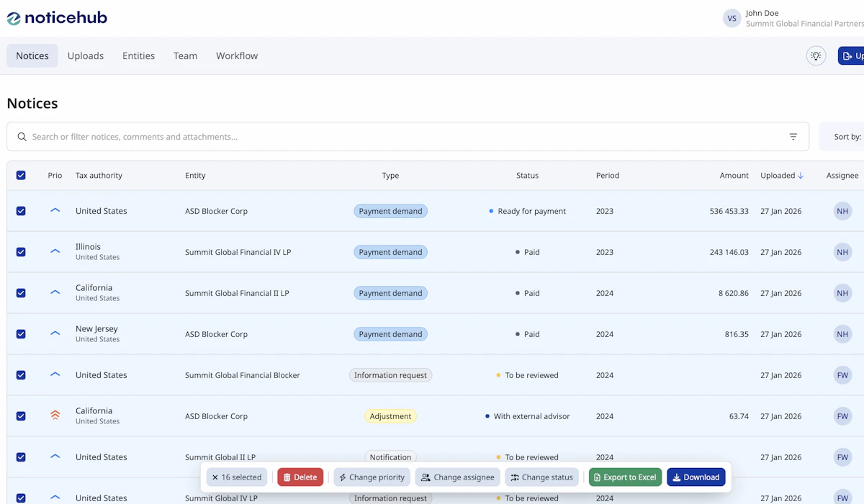This screenshot has width=864, height=504.
Task: Uncheck the select-all header checkbox
Action: 21,175
